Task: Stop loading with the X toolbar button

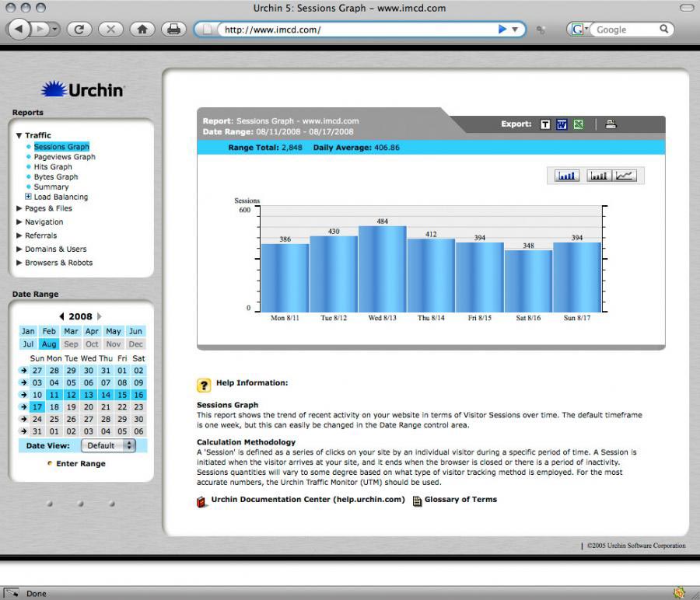Action: (x=110, y=30)
